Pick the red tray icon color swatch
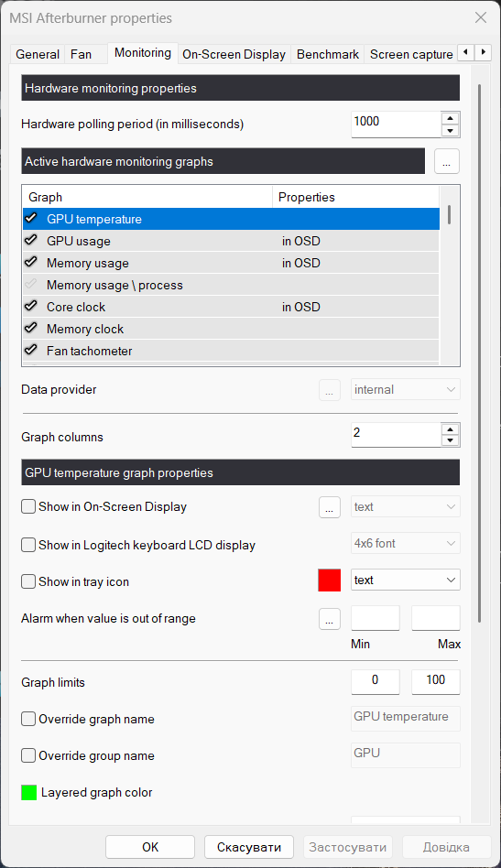Image resolution: width=501 pixels, height=868 pixels. [x=330, y=580]
